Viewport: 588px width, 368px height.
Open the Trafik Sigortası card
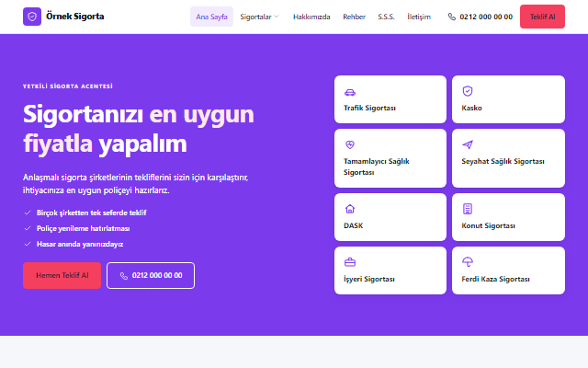(390, 99)
